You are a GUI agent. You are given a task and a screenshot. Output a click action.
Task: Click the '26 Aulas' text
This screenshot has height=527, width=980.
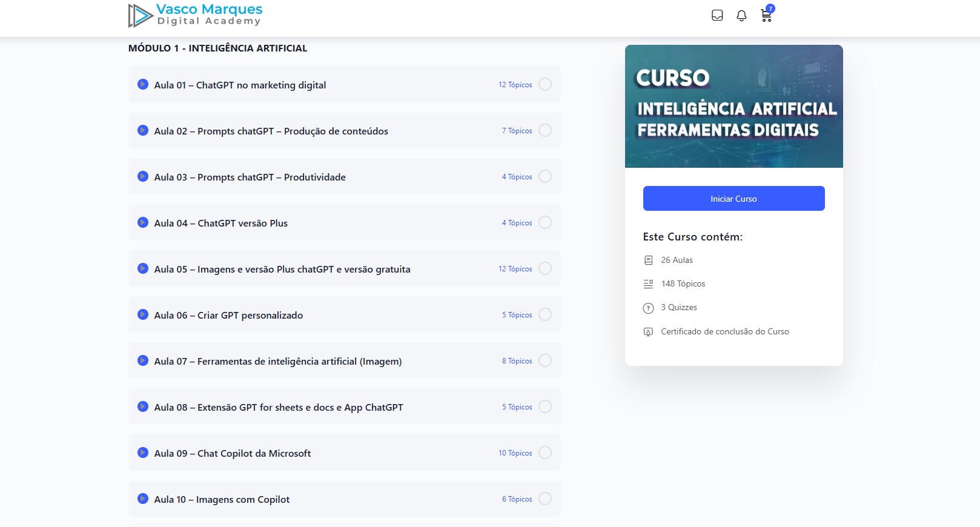click(677, 260)
